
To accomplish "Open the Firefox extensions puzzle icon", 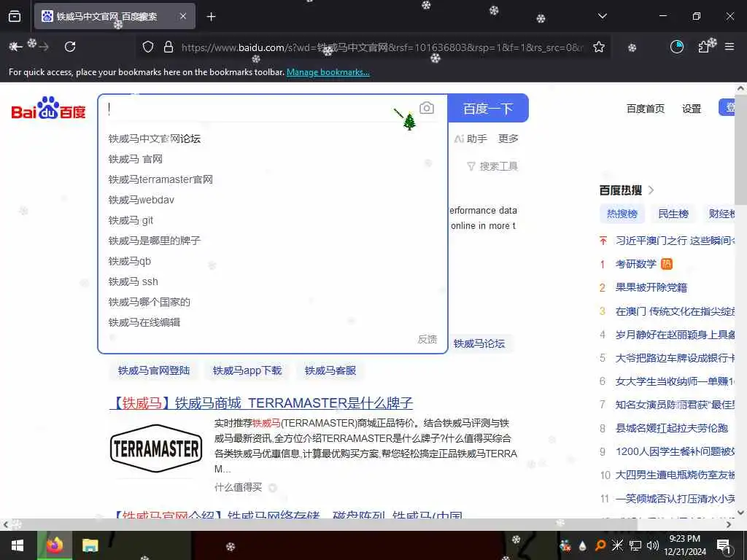I will click(x=704, y=47).
